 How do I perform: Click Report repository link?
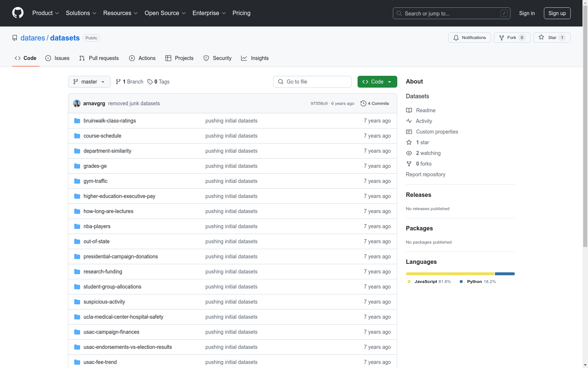[x=426, y=174]
